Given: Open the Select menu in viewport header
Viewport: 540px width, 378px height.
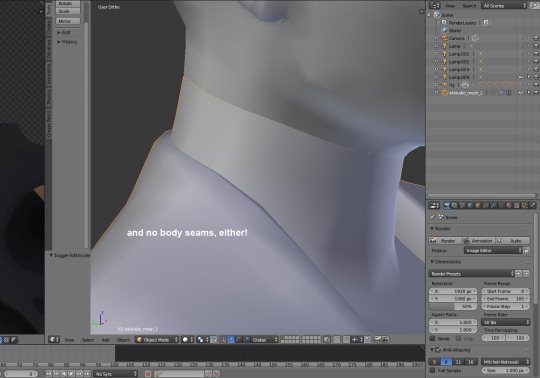Looking at the screenshot, I should coord(88,340).
